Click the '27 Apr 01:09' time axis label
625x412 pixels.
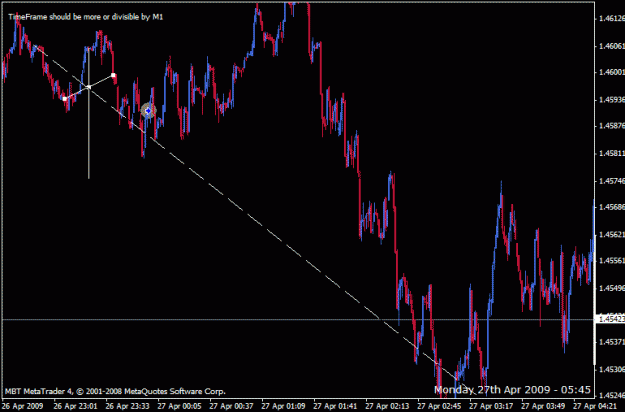tap(283, 406)
